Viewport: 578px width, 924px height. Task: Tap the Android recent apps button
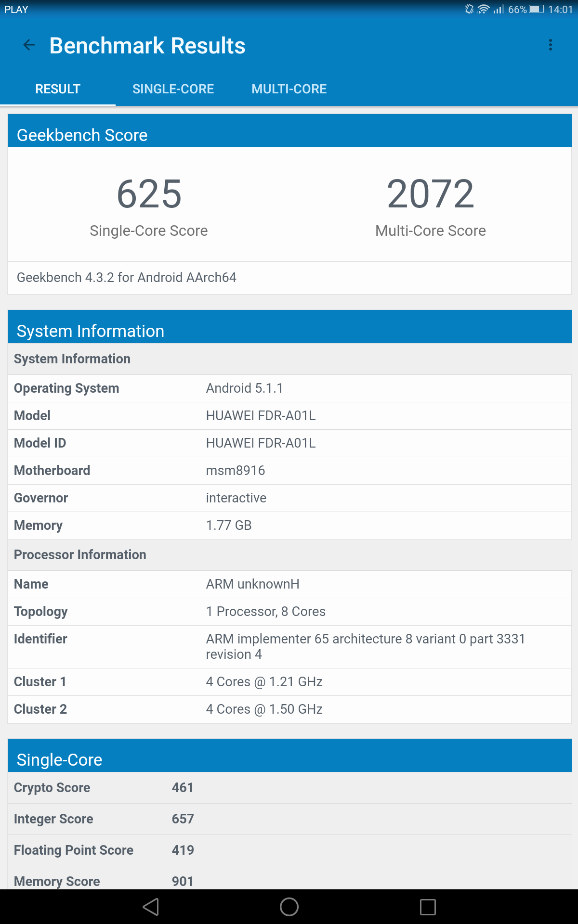click(x=428, y=907)
